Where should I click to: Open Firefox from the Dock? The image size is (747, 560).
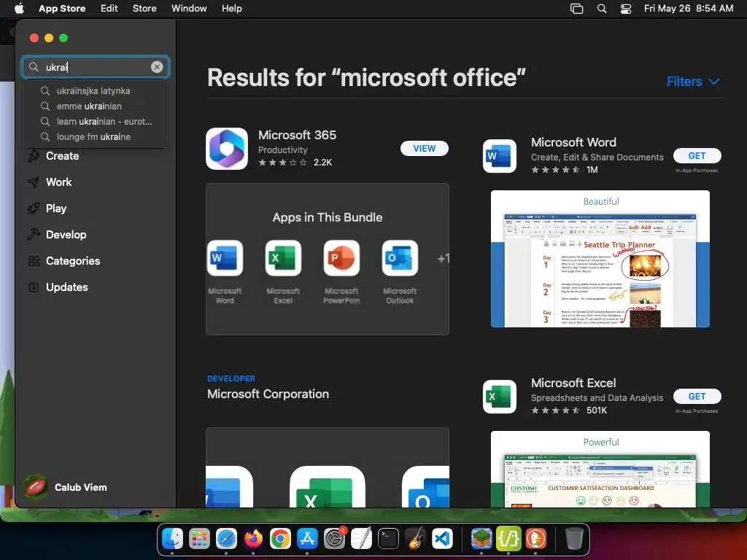253,539
